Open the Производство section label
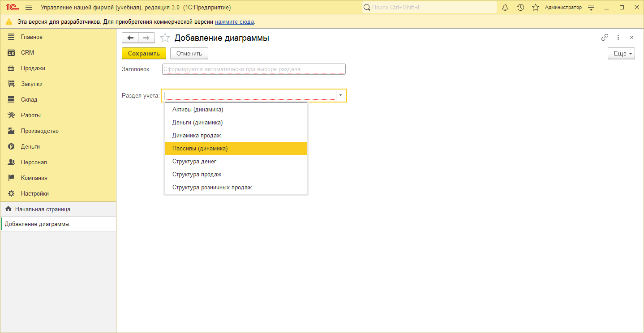Screen dimensions: 644x333 (x=40, y=131)
